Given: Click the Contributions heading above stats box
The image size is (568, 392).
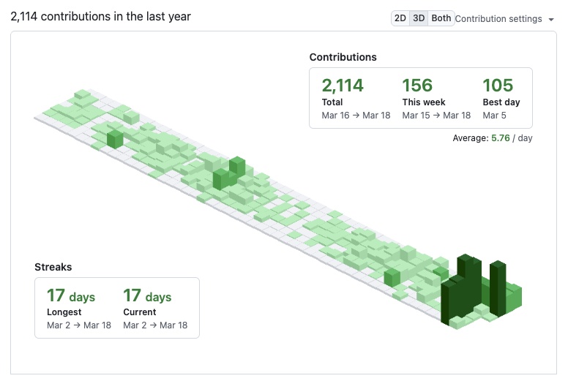Looking at the screenshot, I should pos(343,57).
